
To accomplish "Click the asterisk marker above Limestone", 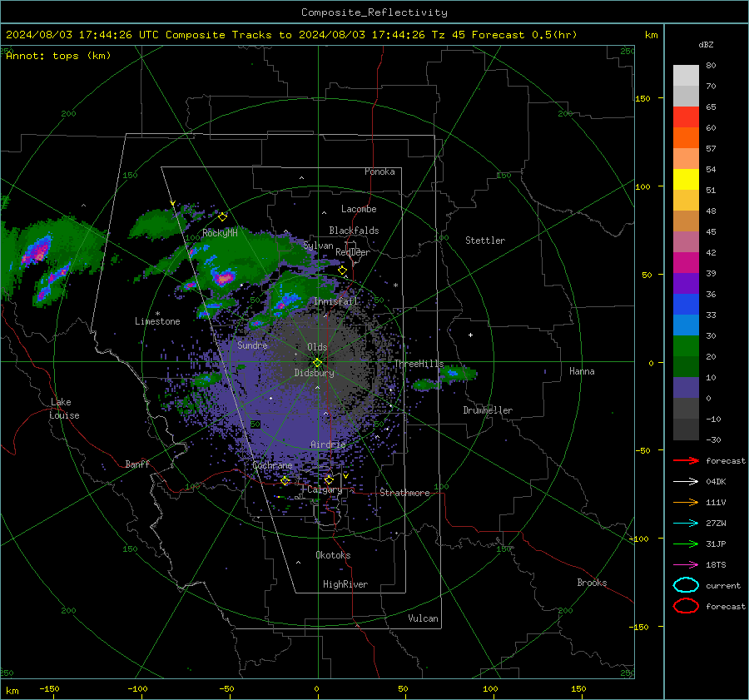I will point(157,314).
